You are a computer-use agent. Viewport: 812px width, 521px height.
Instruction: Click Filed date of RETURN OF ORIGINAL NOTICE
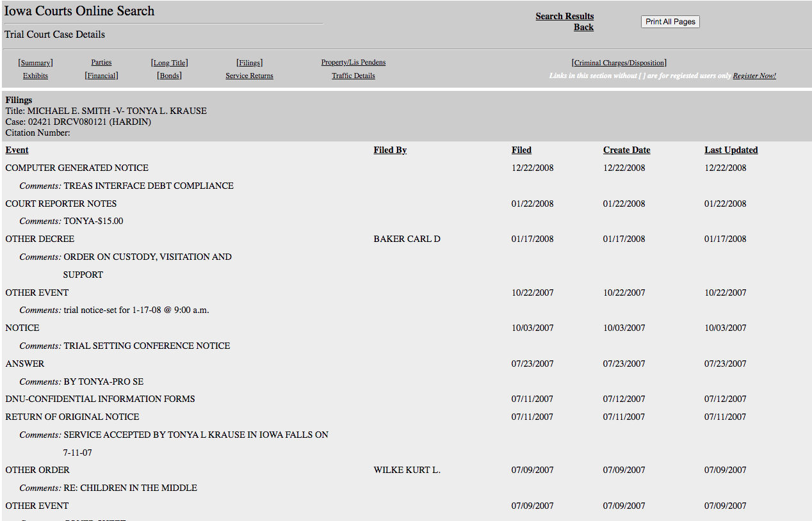[533, 417]
